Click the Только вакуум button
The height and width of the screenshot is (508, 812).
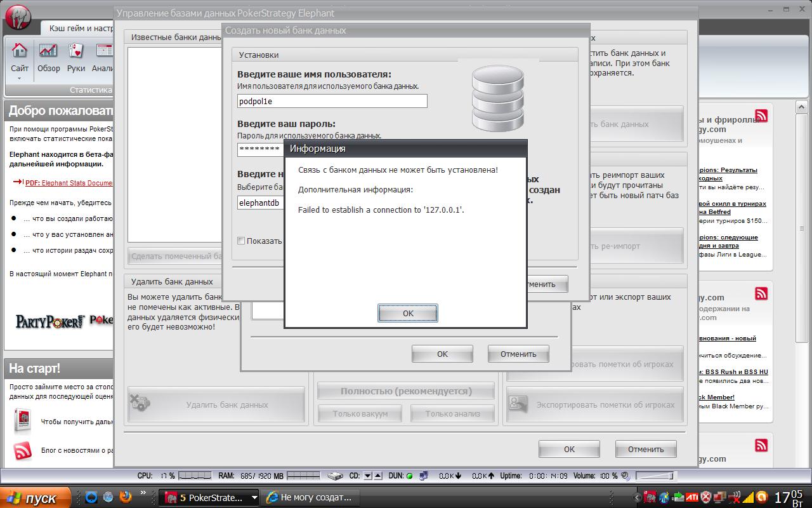(x=361, y=414)
